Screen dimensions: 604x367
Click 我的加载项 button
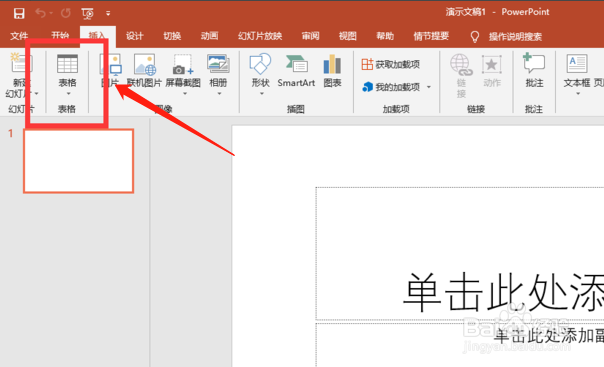click(x=391, y=87)
